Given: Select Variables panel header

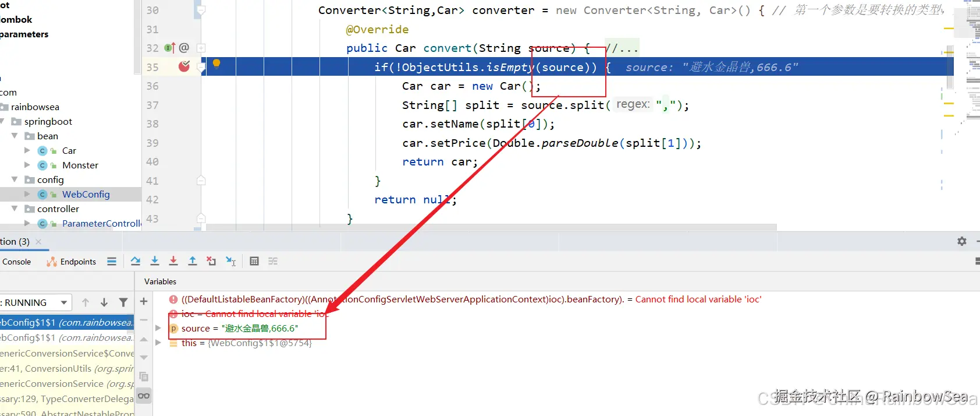Looking at the screenshot, I should coord(160,281).
